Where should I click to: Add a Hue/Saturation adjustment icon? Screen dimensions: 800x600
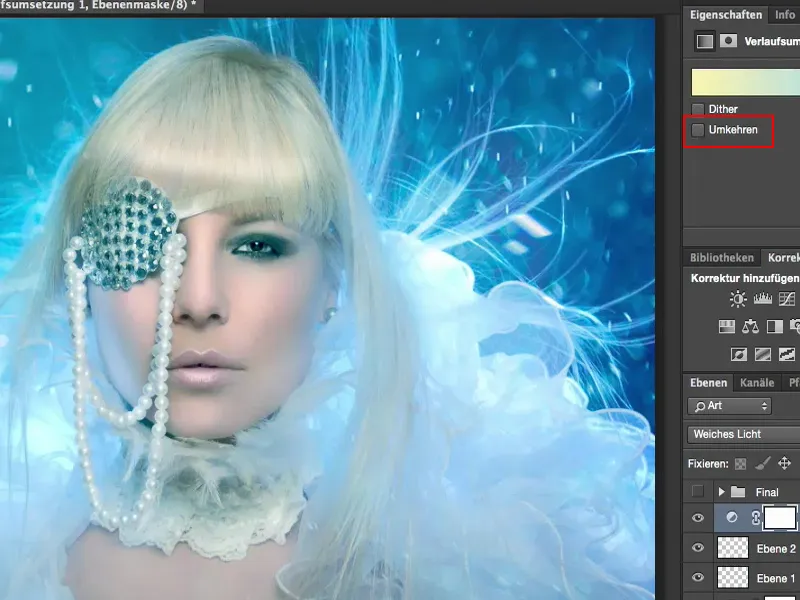coord(727,327)
